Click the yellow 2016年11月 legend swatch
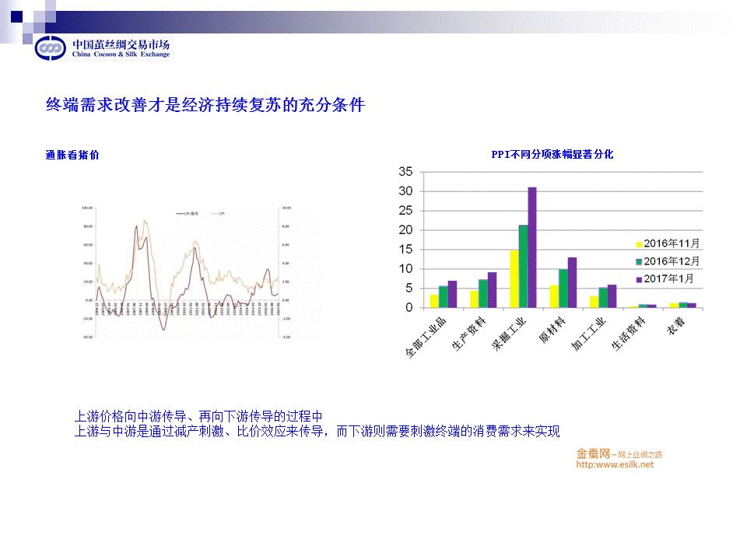 [x=639, y=245]
